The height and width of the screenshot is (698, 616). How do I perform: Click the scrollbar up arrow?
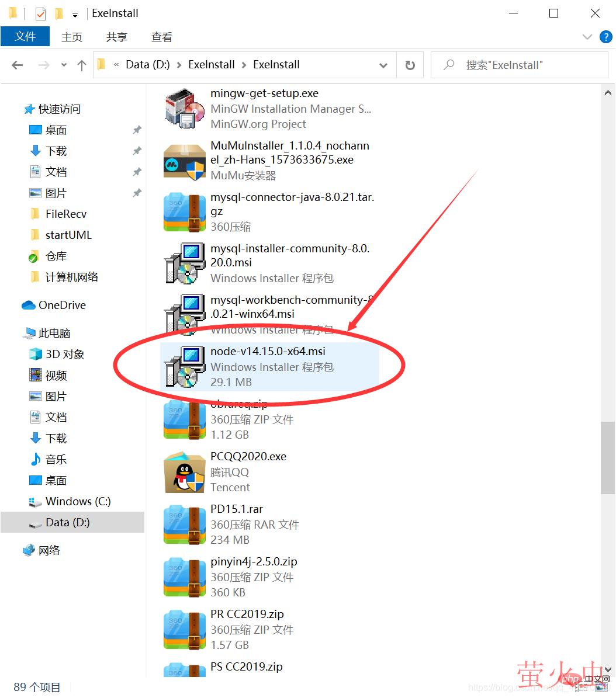point(608,93)
